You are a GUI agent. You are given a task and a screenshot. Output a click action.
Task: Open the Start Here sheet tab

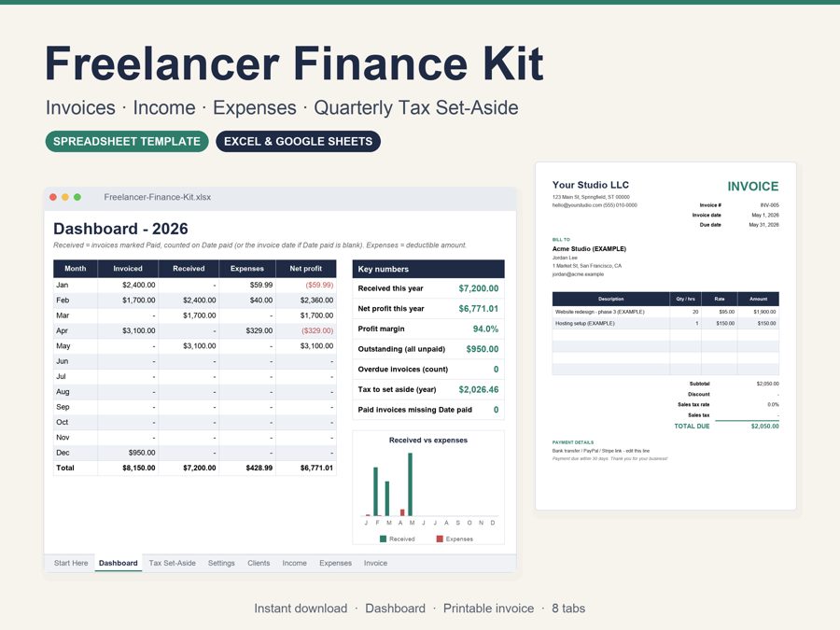[71, 563]
